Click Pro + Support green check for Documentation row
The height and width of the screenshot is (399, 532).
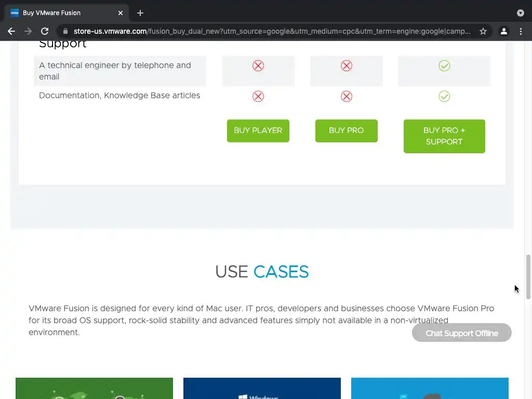[444, 96]
